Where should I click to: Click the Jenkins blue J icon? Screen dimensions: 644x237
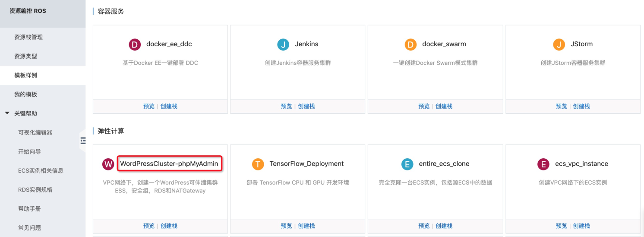coord(283,44)
